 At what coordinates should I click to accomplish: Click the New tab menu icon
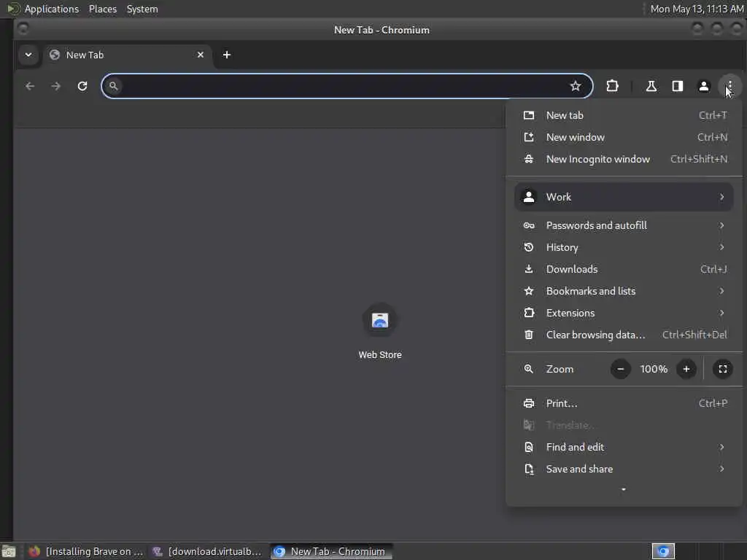pyautogui.click(x=529, y=115)
